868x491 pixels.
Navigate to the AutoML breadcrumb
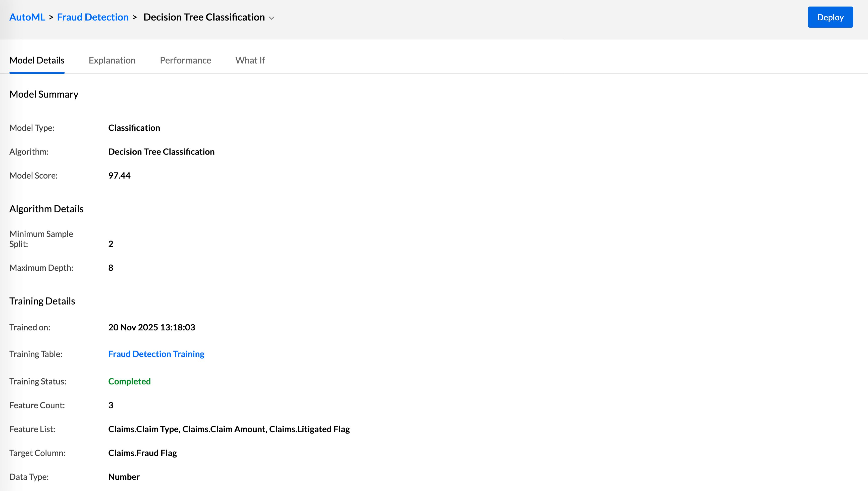[27, 17]
